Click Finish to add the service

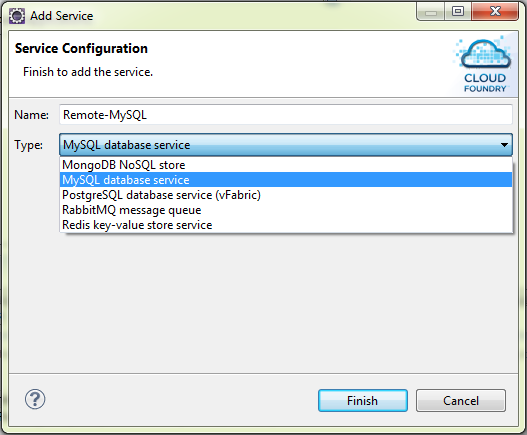(x=363, y=400)
